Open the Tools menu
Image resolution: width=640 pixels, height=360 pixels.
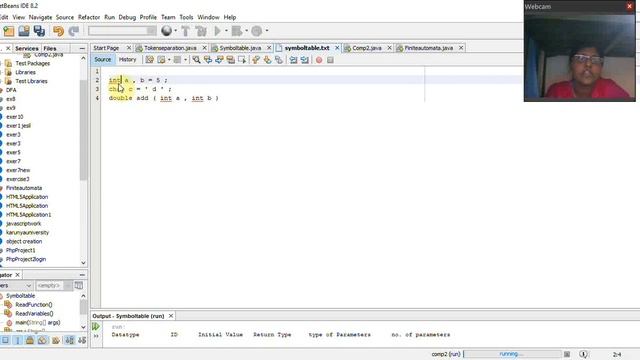pos(186,17)
